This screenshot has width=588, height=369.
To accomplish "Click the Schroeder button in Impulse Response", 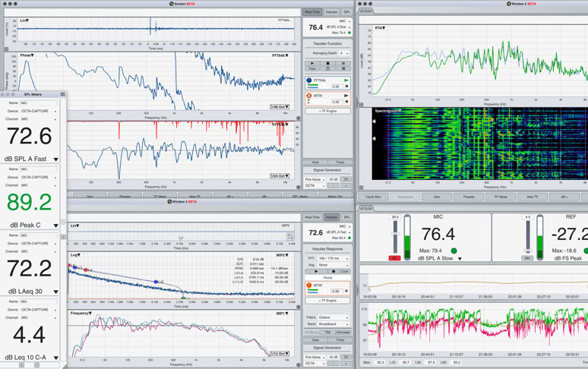I will pyautogui.click(x=343, y=332).
